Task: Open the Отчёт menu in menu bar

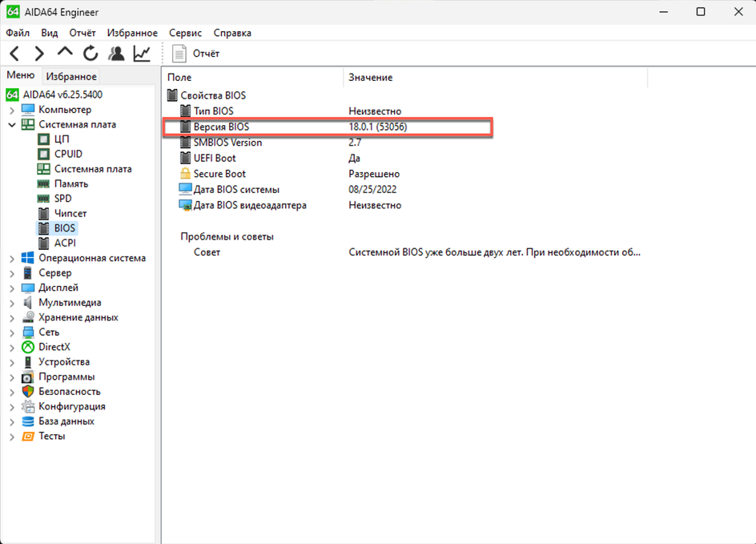Action: click(x=82, y=33)
